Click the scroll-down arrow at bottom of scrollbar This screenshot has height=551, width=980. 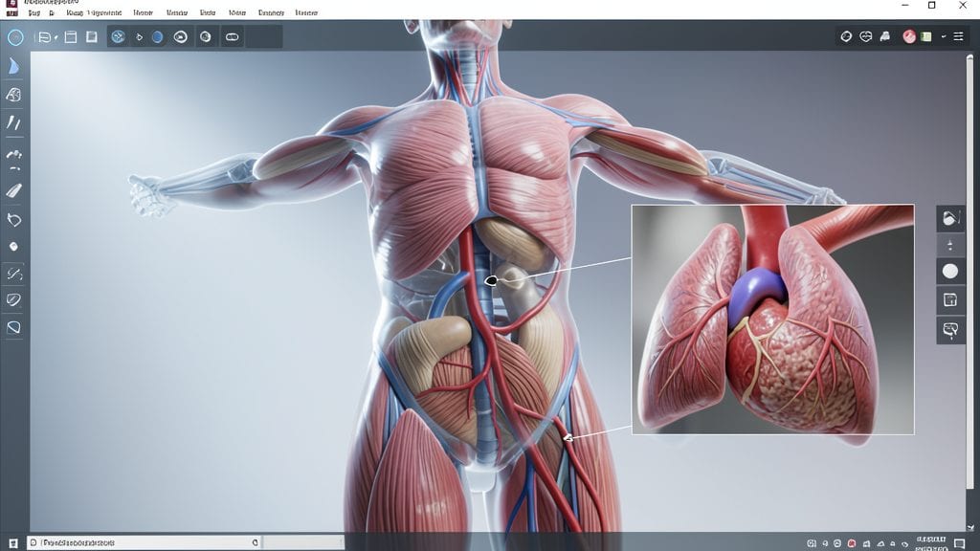coord(970,527)
